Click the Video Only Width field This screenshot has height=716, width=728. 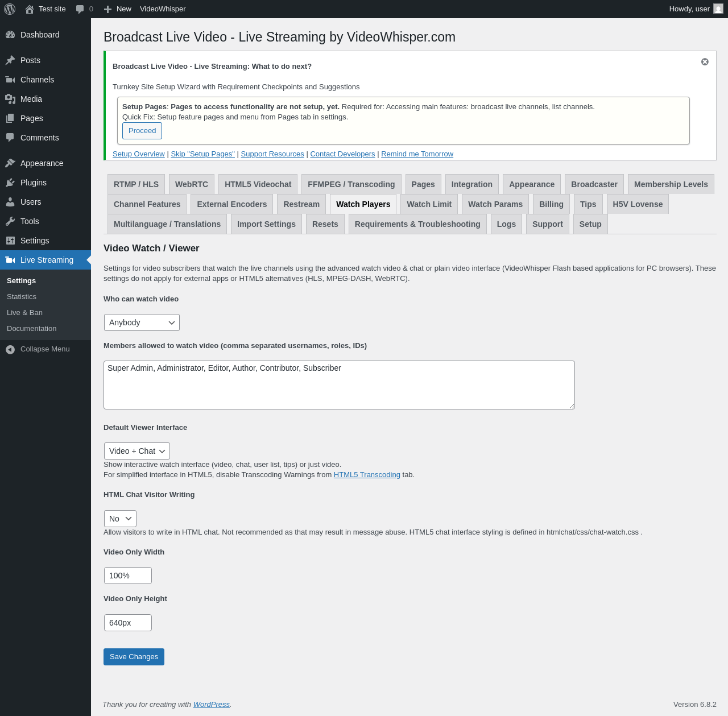128,576
